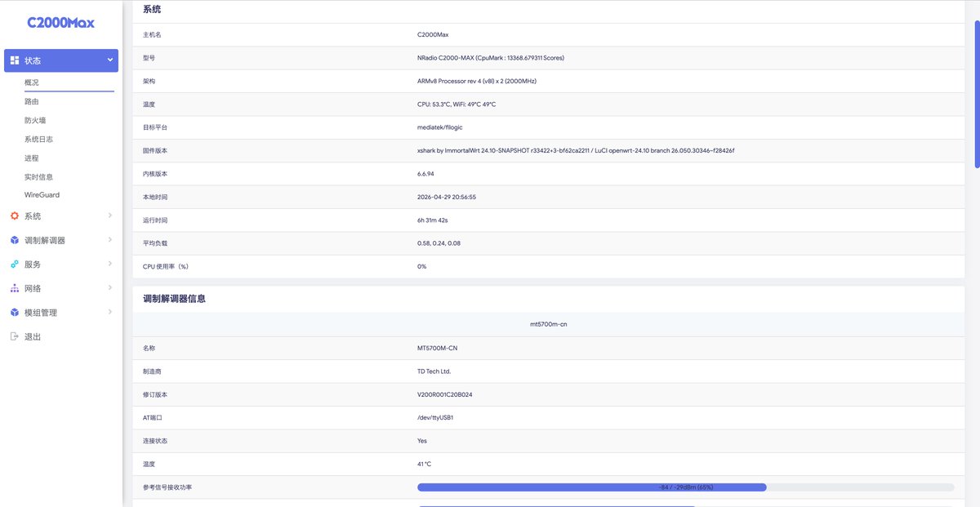Click the CPU: 53.3°C temperature value

[457, 105]
